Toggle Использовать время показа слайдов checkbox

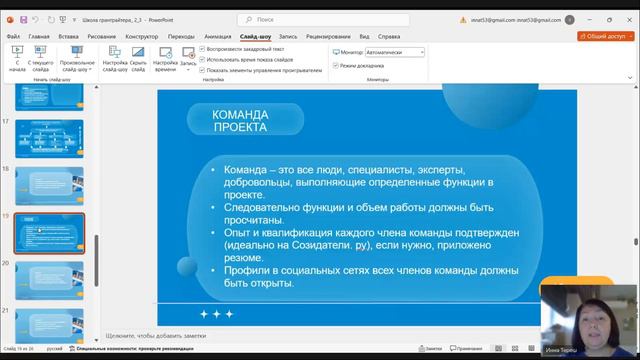point(202,60)
